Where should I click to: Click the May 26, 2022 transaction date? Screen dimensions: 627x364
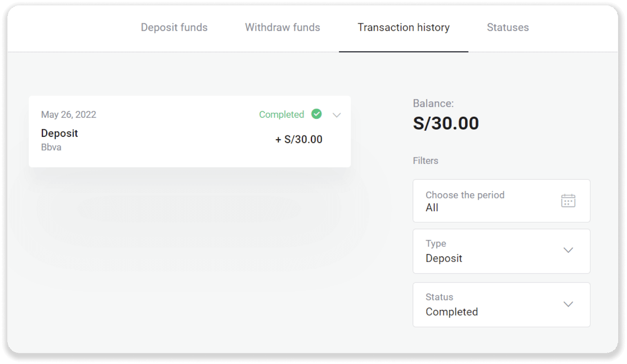69,114
